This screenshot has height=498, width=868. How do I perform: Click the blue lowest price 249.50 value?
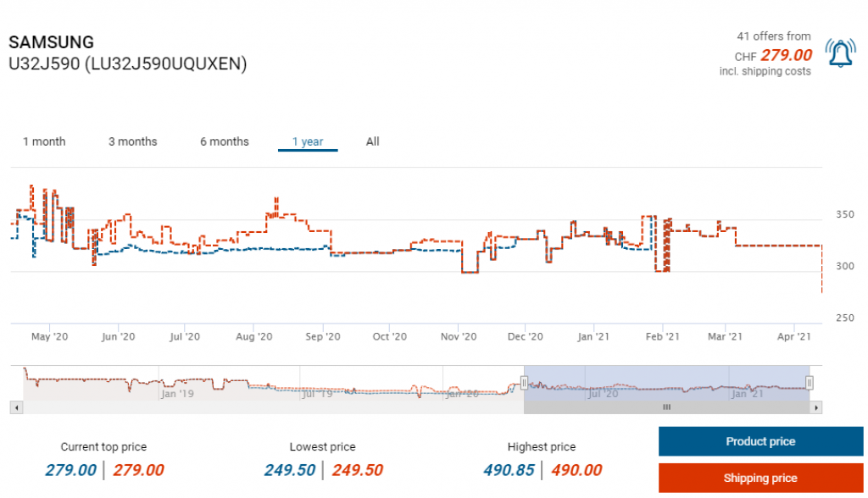(289, 470)
